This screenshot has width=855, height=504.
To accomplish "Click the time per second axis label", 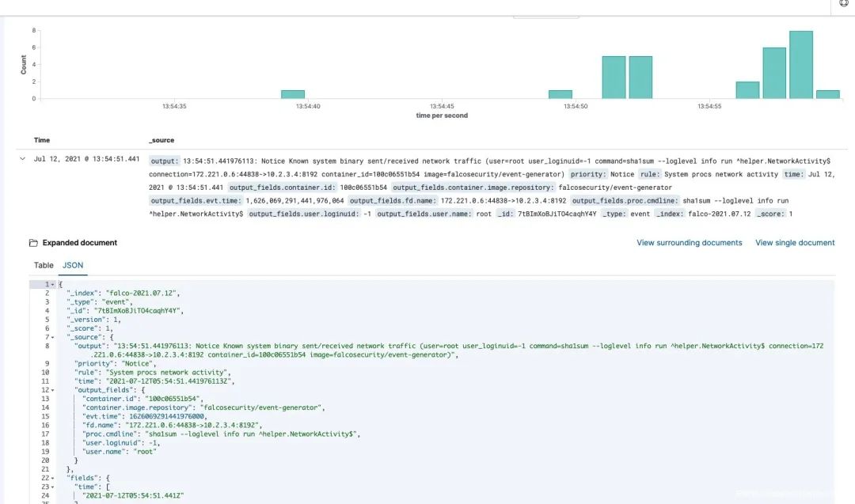I will (x=442, y=116).
